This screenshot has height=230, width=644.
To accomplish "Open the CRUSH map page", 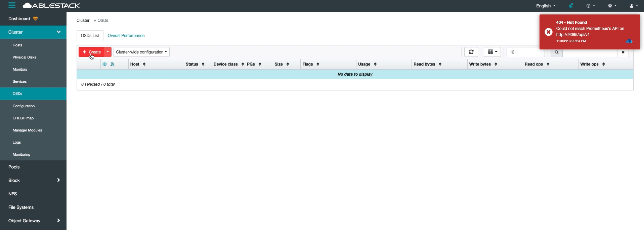I will pyautogui.click(x=23, y=118).
